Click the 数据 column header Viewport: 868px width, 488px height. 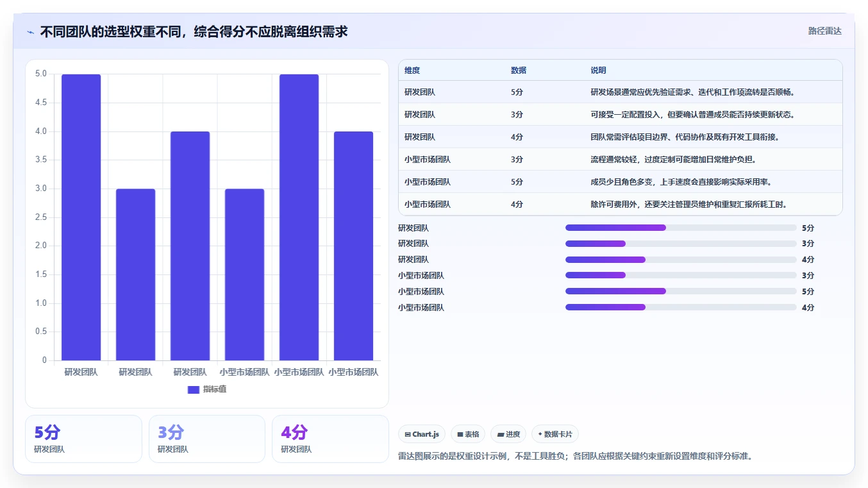pyautogui.click(x=519, y=71)
